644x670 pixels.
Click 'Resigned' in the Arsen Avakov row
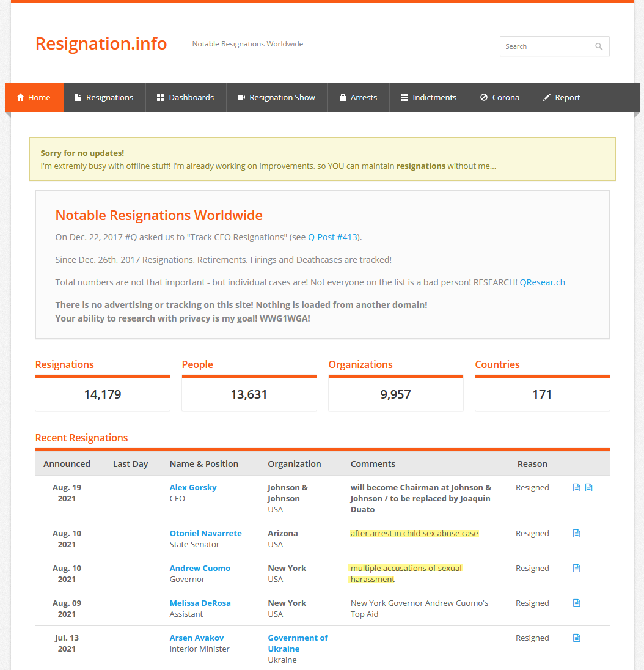coord(532,638)
